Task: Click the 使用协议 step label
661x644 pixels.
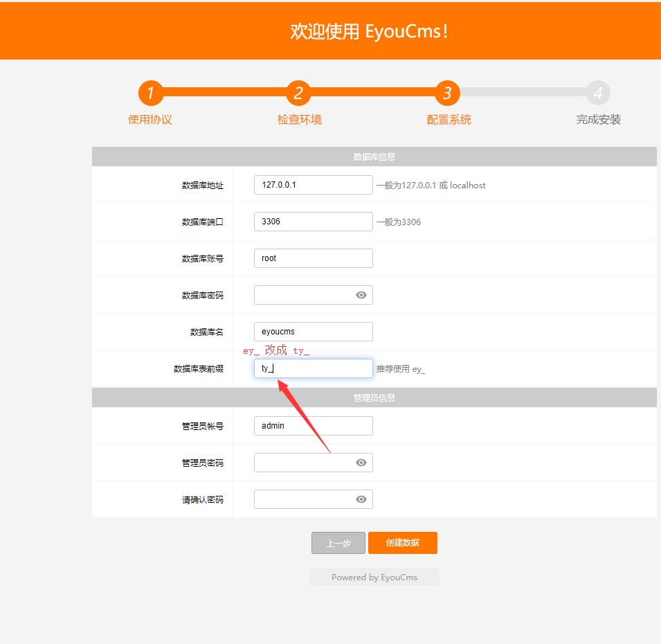Action: coord(150,119)
